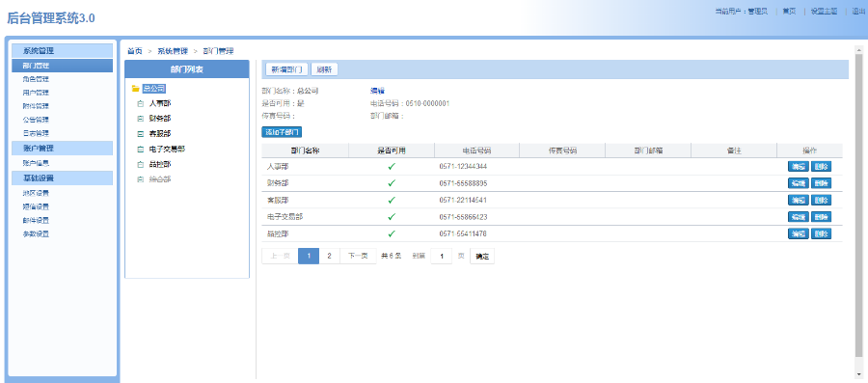Viewport: 868px width, 383px height.
Task: Select 综合部 in the department tree
Action: click(160, 179)
